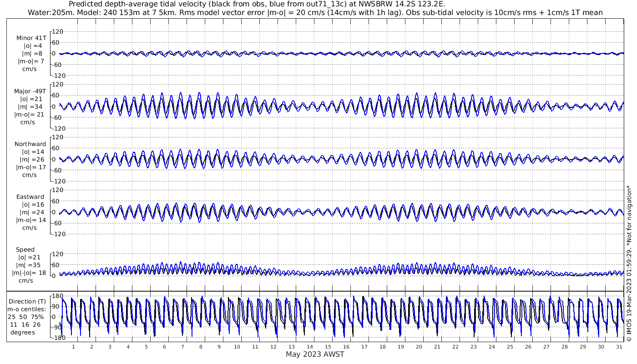Click day tick '18' on the x-axis
The width and height of the screenshot is (637, 364).
tap(383, 347)
